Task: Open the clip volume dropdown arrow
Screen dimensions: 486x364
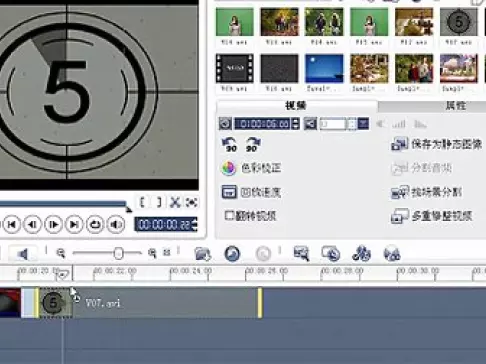Action: click(x=363, y=124)
